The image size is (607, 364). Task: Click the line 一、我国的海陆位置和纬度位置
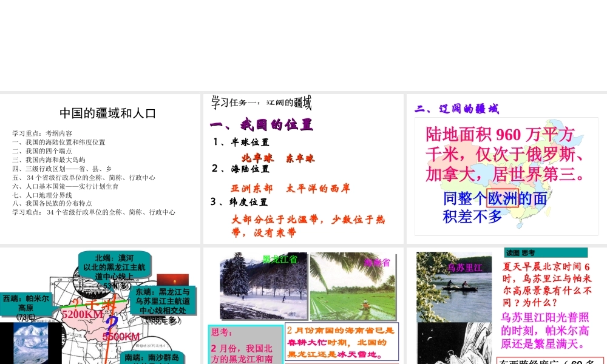click(59, 142)
